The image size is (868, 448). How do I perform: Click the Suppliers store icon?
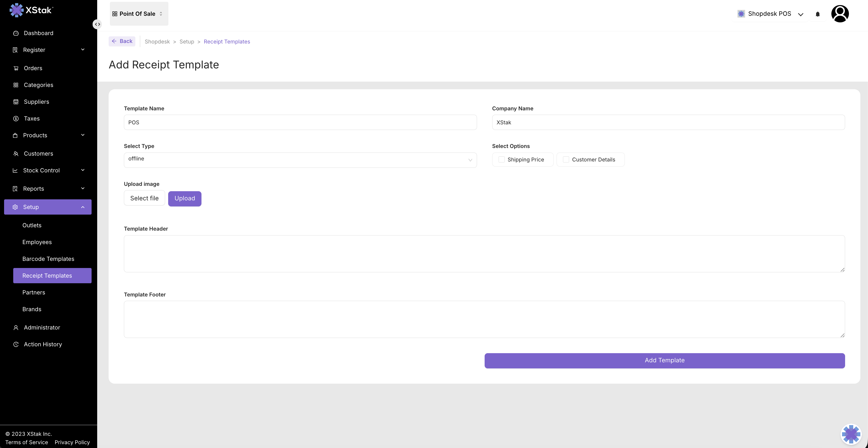[16, 102]
